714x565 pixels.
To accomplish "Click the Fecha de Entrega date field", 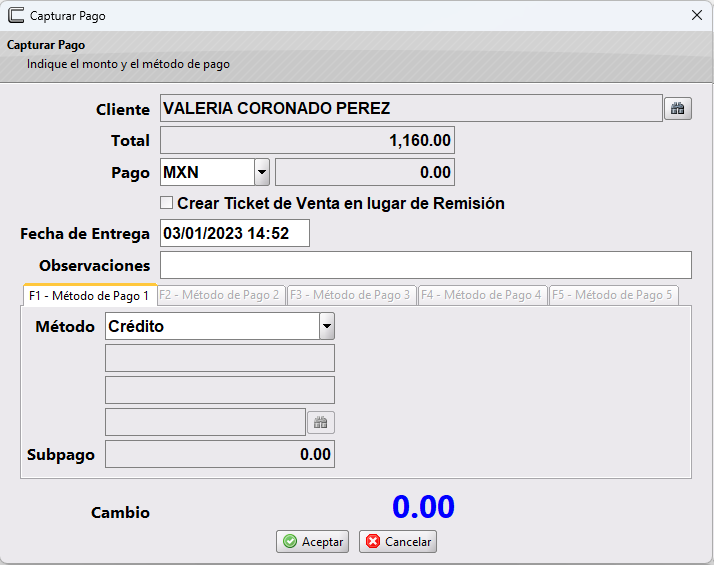I will 235,233.
